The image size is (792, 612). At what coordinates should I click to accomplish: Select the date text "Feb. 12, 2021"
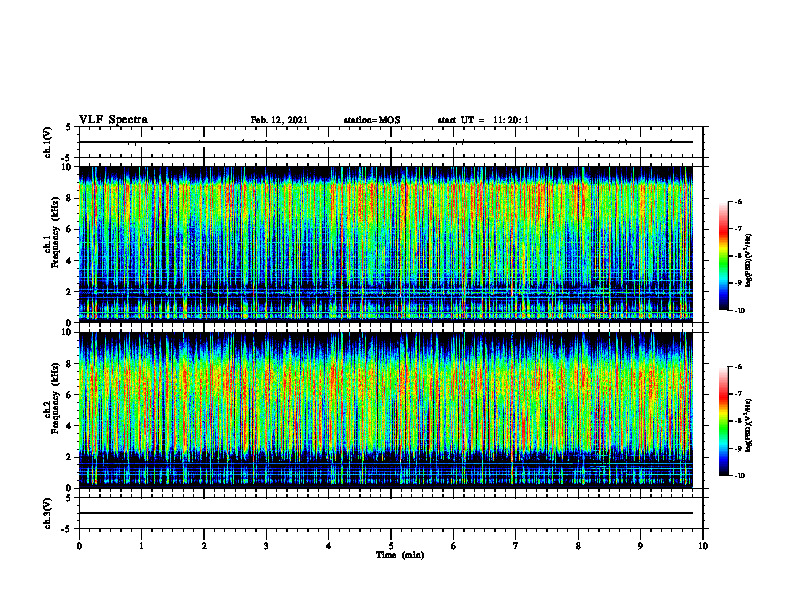tap(279, 120)
